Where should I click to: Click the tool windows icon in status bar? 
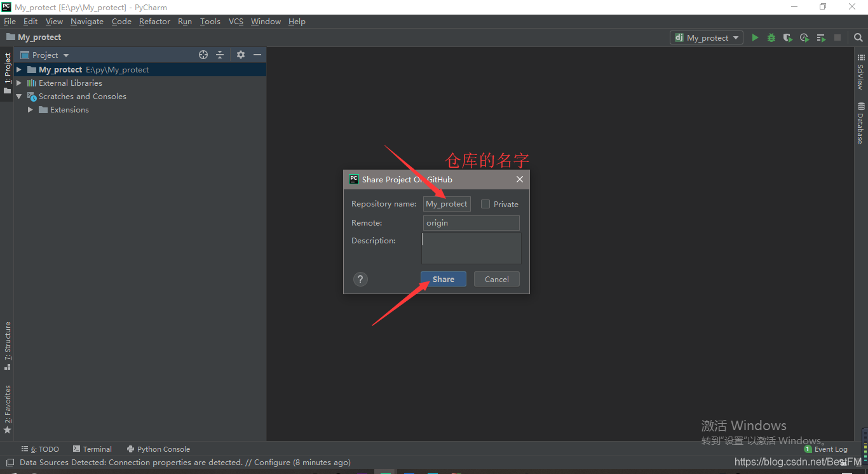10,463
